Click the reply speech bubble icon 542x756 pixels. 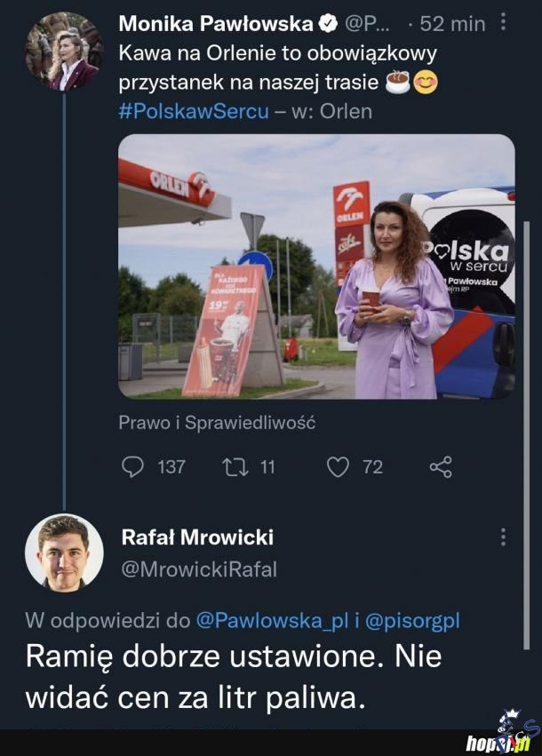132,466
